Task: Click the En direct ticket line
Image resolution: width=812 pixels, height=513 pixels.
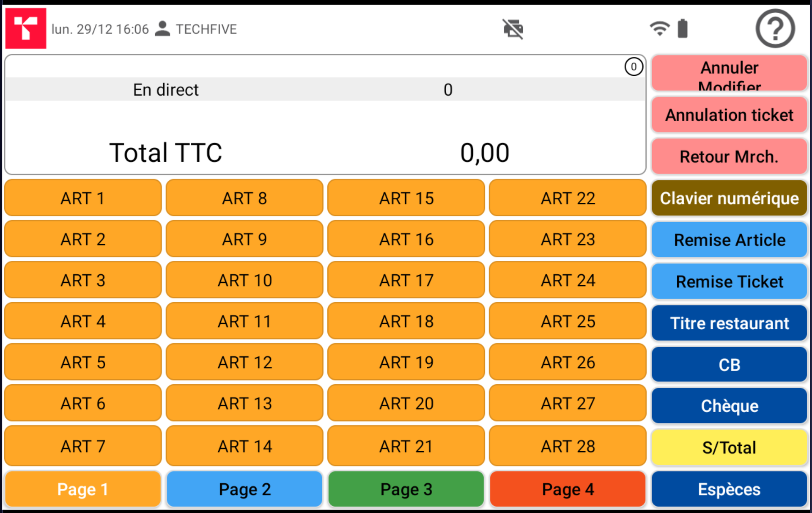Action: tap(325, 90)
